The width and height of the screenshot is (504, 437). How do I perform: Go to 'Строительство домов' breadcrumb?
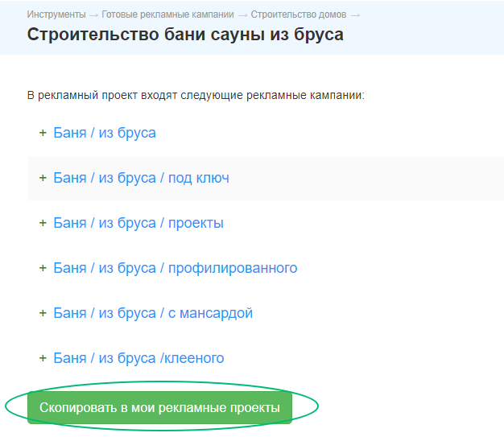click(x=299, y=14)
